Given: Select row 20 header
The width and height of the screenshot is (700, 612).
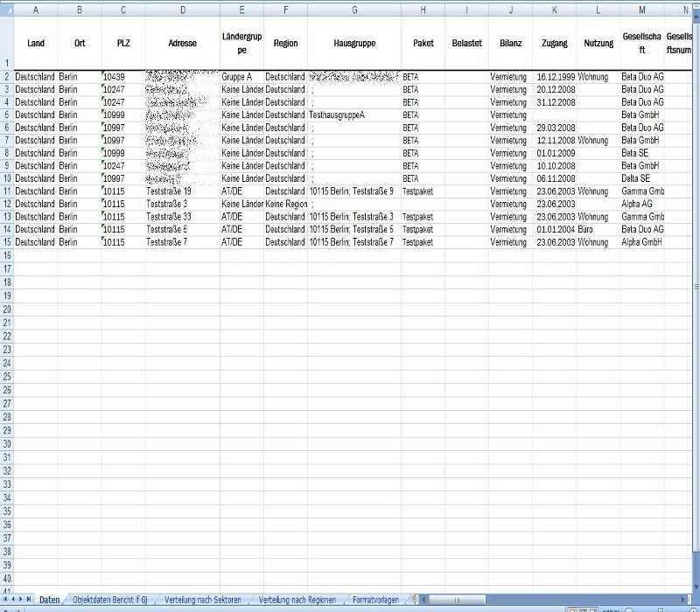Looking at the screenshot, I should (x=7, y=309).
